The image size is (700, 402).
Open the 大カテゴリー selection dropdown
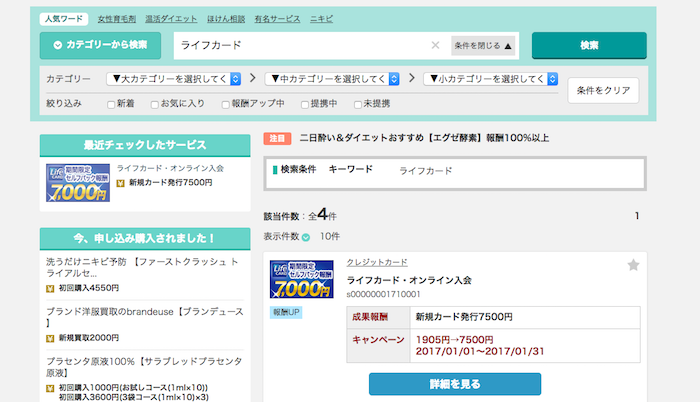174,79
